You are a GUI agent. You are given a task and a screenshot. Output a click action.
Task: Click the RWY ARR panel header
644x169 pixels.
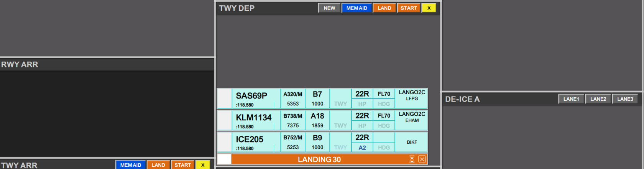pyautogui.click(x=107, y=64)
